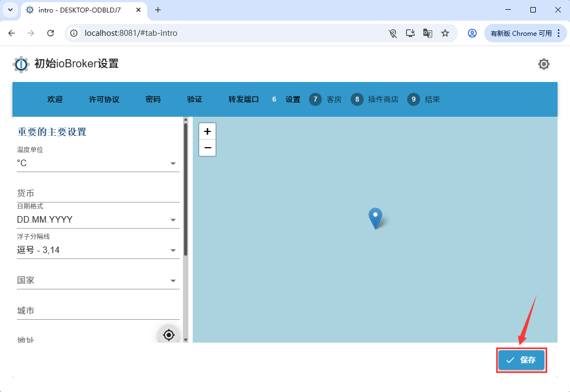Click the theme toggle icon at top right
Image resolution: width=570 pixels, height=392 pixels.
point(543,64)
